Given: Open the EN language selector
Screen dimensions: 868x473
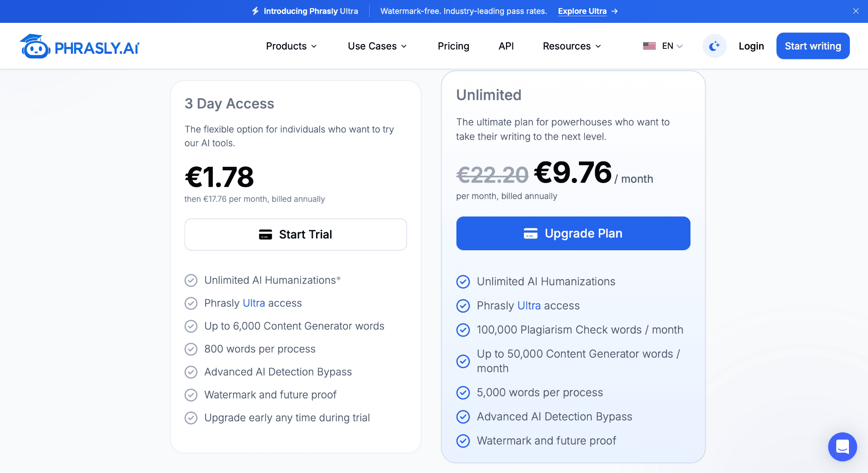Looking at the screenshot, I should click(663, 46).
